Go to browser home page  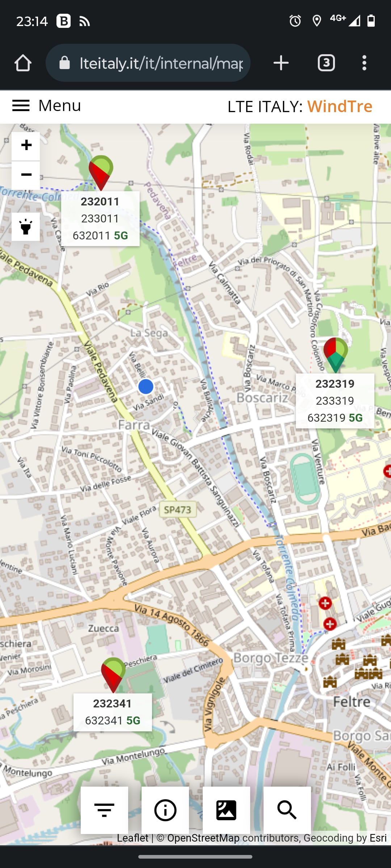[23, 63]
